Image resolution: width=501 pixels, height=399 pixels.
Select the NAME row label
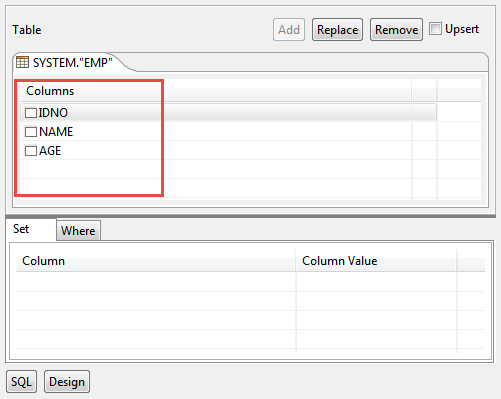pyautogui.click(x=56, y=132)
